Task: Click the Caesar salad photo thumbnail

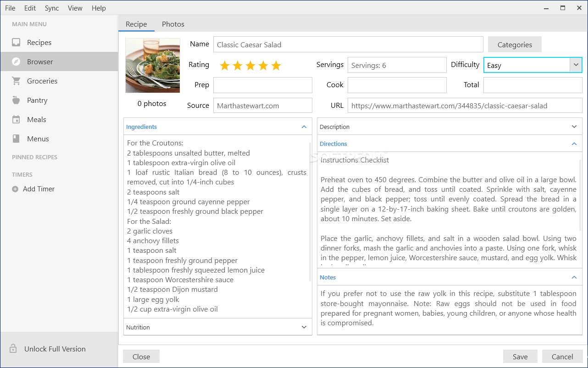Action: [x=153, y=66]
